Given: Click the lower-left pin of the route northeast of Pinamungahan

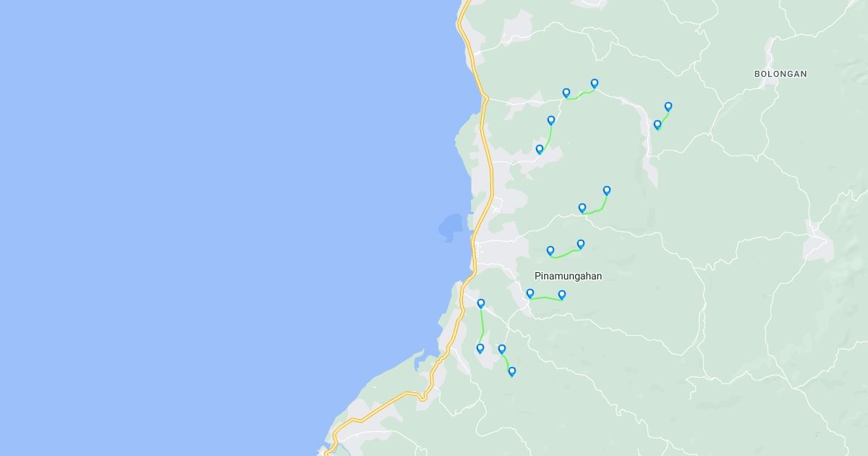Looking at the screenshot, I should [x=582, y=208].
